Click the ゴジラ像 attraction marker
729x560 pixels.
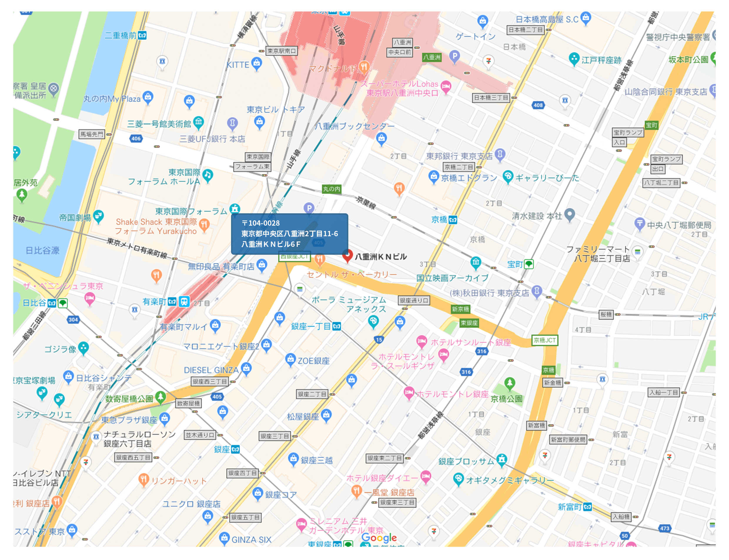tap(83, 348)
